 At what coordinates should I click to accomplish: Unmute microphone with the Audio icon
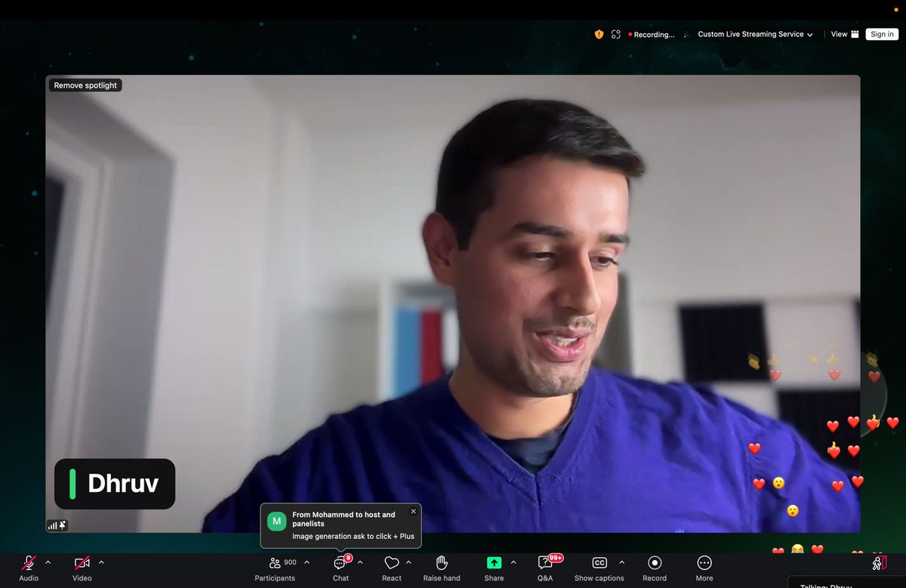tap(29, 563)
